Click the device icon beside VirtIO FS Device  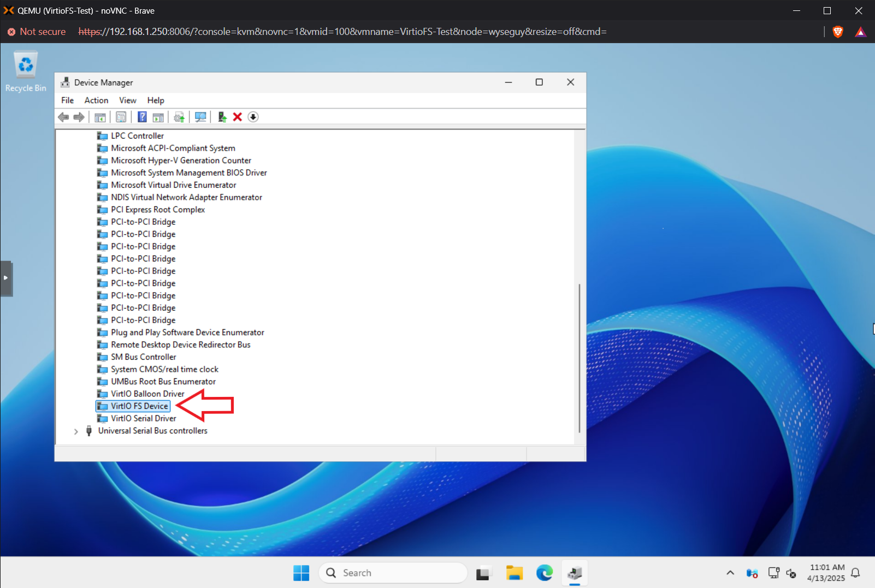coord(102,406)
